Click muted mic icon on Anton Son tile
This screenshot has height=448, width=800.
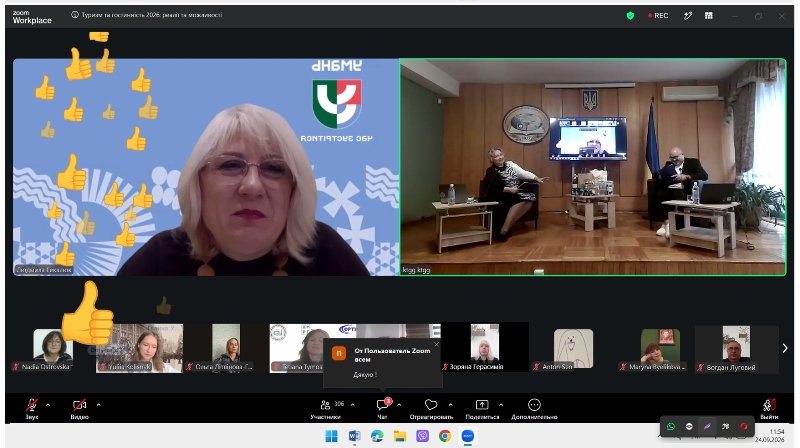[x=536, y=367]
